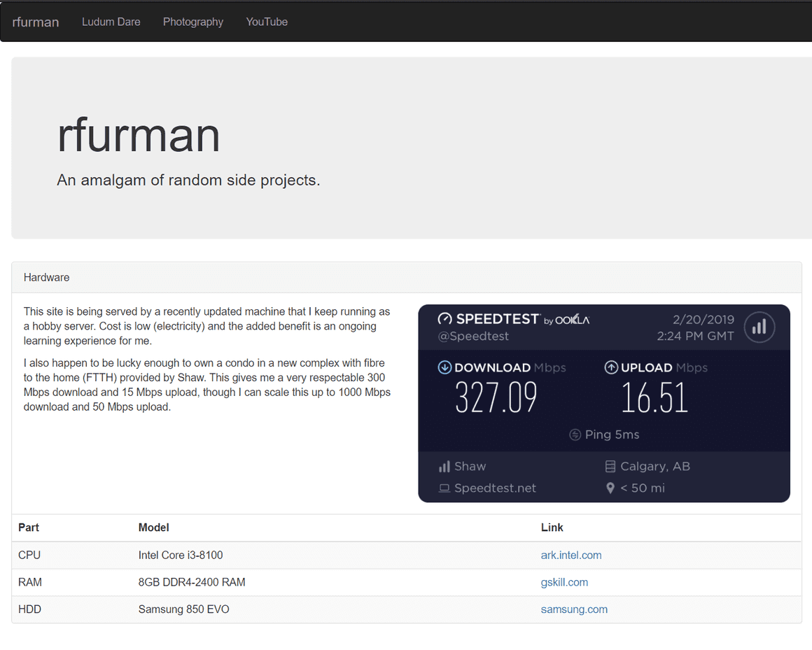Open the YouTube nav link
Viewport: 812px width, 650px height.
click(x=267, y=22)
